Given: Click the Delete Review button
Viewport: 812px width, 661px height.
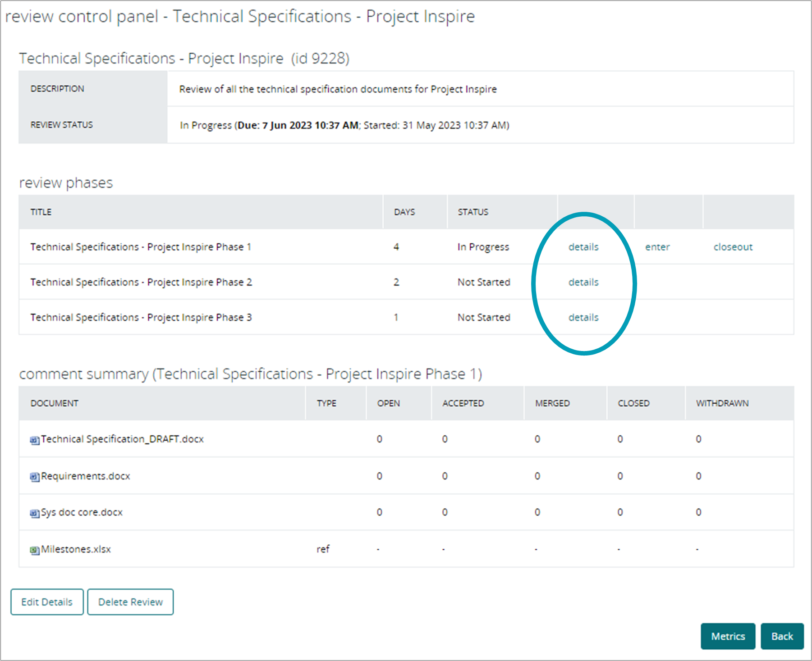Looking at the screenshot, I should pos(130,602).
